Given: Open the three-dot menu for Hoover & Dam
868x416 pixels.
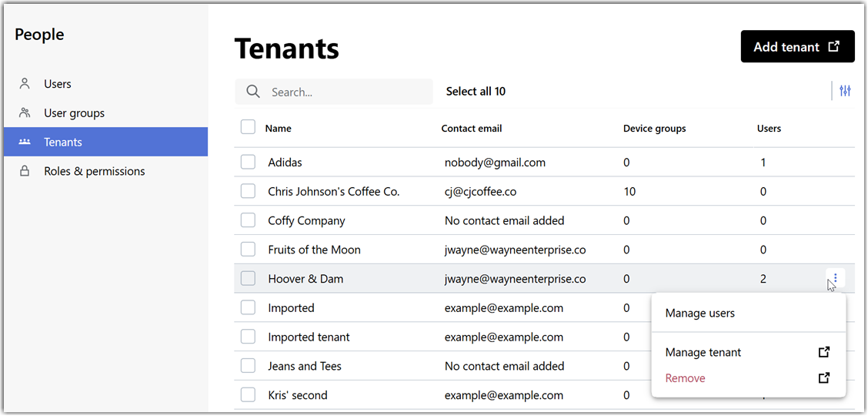Looking at the screenshot, I should (836, 278).
